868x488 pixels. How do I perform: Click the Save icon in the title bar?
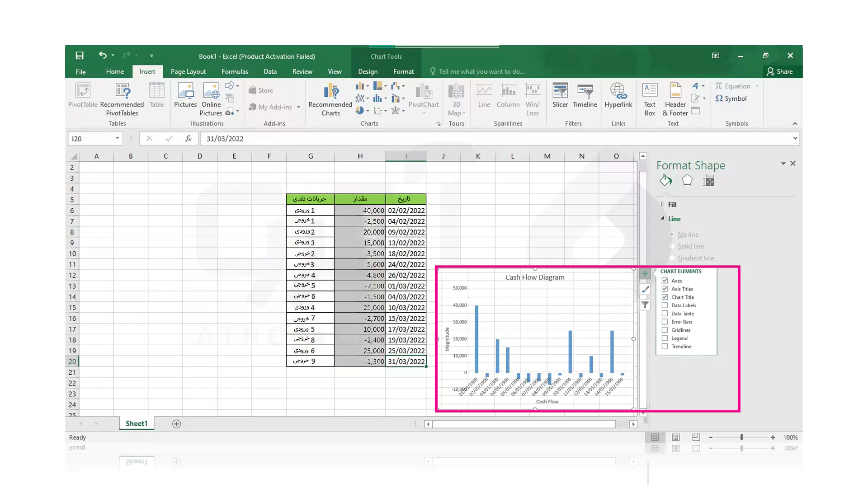(x=80, y=56)
